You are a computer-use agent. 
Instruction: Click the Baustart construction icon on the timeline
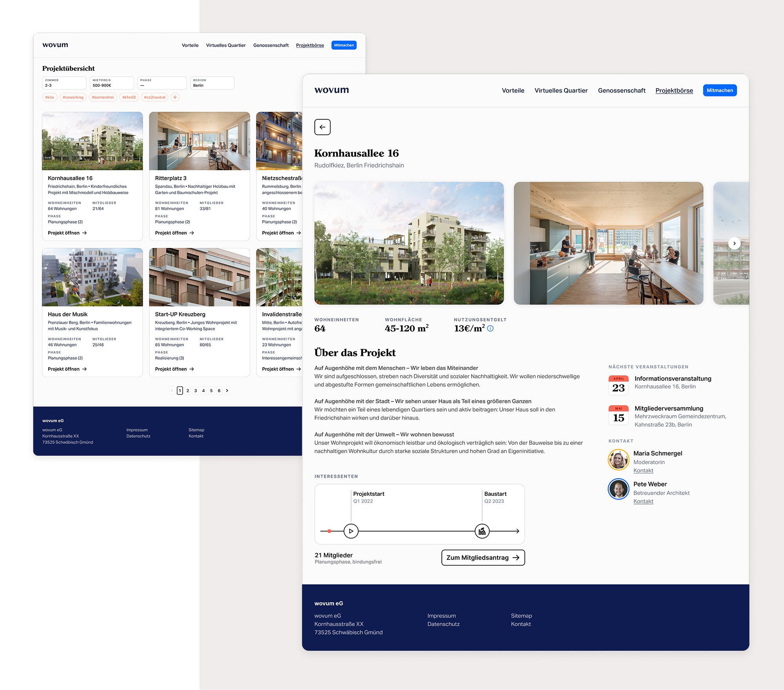(482, 531)
